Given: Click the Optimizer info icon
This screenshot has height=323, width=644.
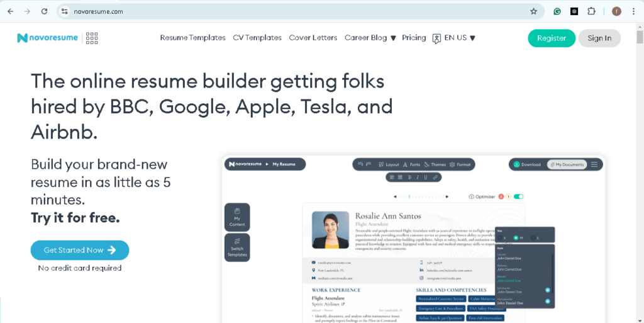Looking at the screenshot, I should [472, 196].
